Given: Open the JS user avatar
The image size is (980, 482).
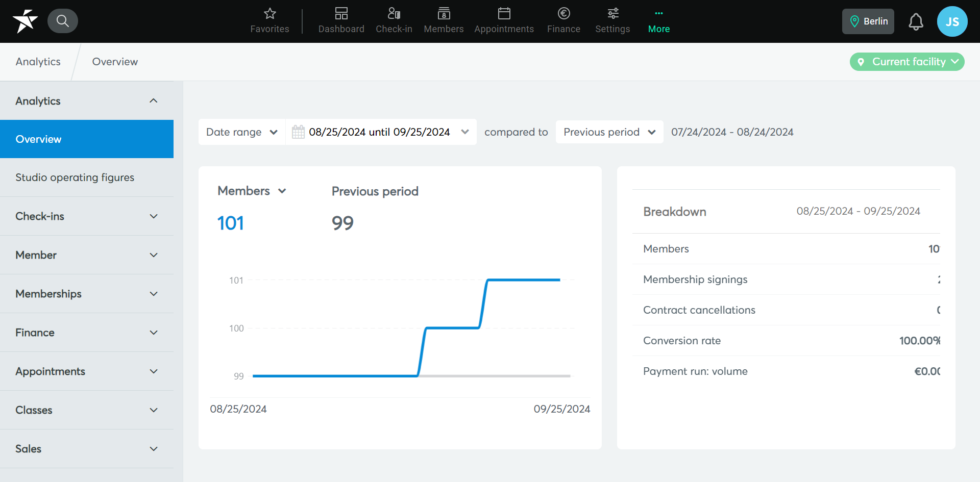Looking at the screenshot, I should tap(952, 21).
